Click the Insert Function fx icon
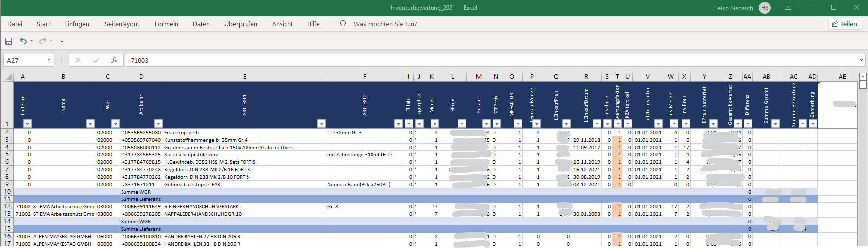This screenshot has height=248, width=868. click(x=114, y=60)
